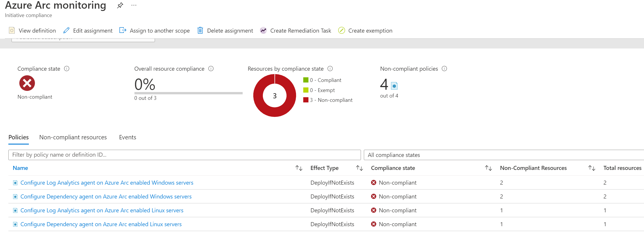Show info for Non-compliant policies
Viewport: 644px width, 238px height.
pos(444,69)
